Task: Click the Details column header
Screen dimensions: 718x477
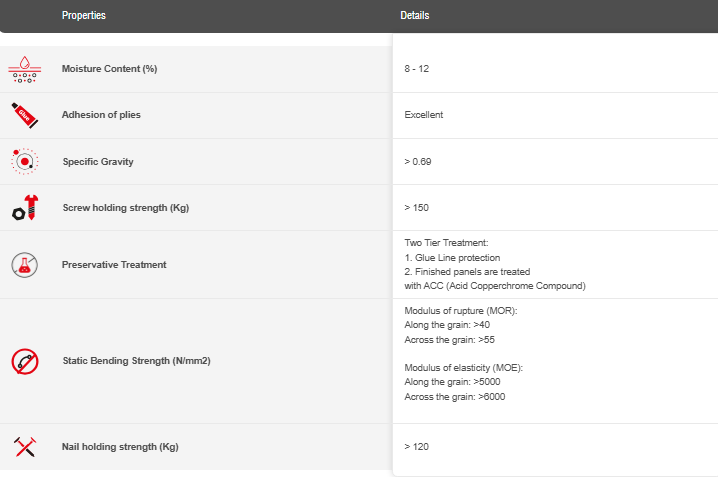Action: [415, 16]
